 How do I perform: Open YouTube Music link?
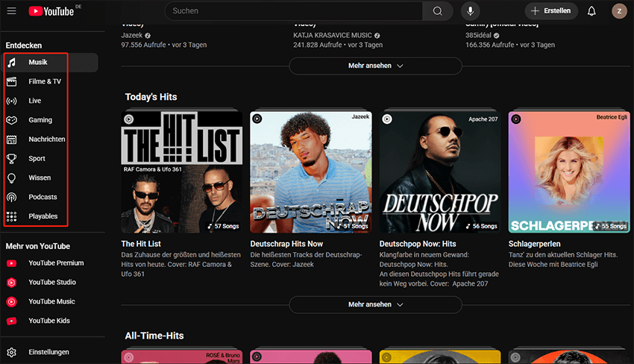51,301
